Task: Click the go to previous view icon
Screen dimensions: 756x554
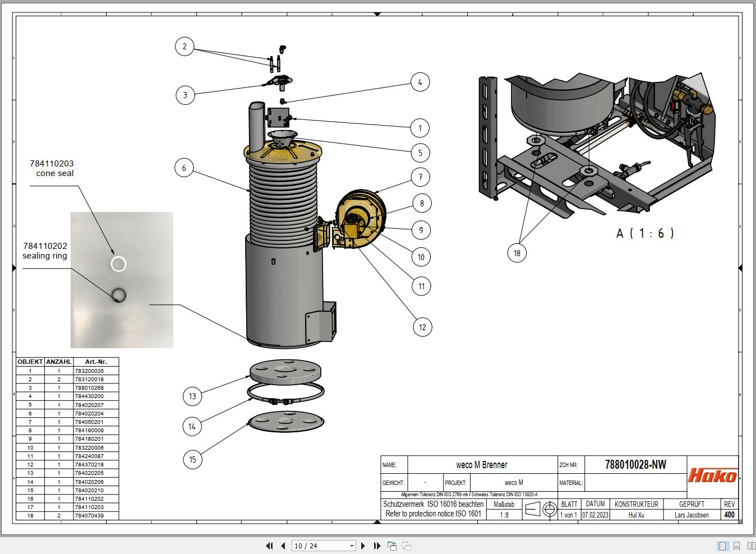Action: (392, 546)
